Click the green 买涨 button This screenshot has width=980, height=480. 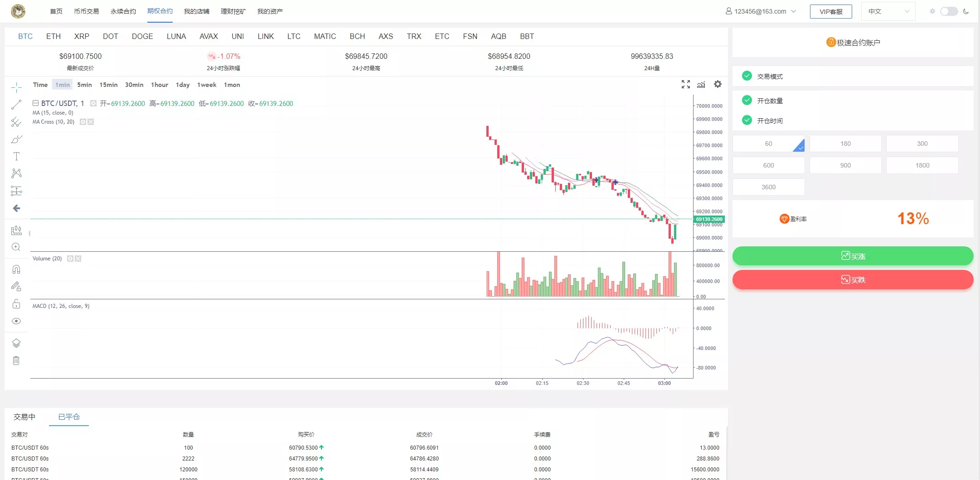click(x=853, y=256)
